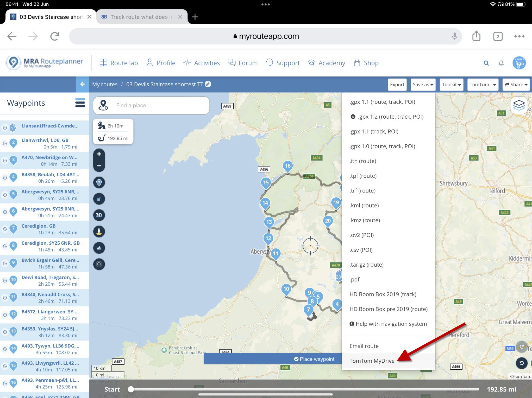Image resolution: width=532 pixels, height=398 pixels.
Task: Show the elevation profile chart
Action: 99,248
